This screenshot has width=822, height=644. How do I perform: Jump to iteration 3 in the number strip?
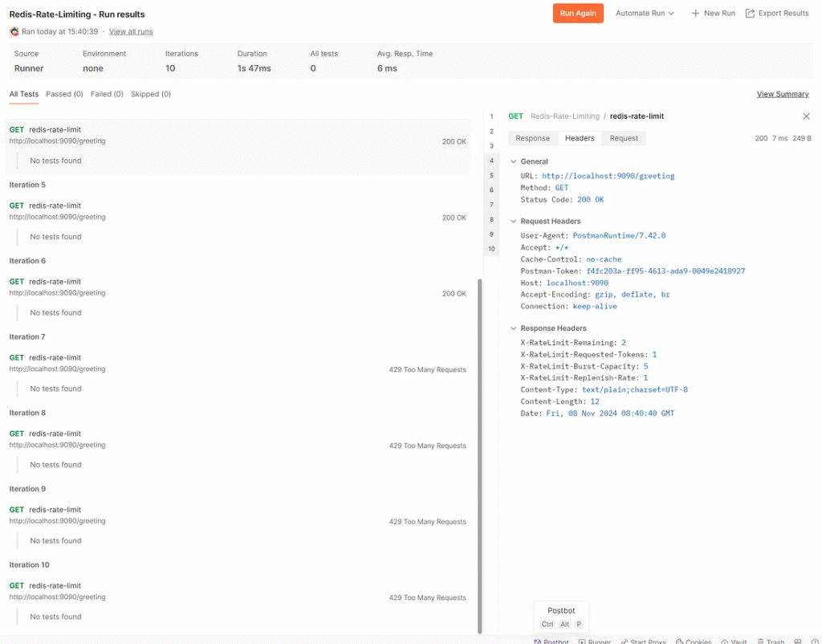(x=491, y=146)
